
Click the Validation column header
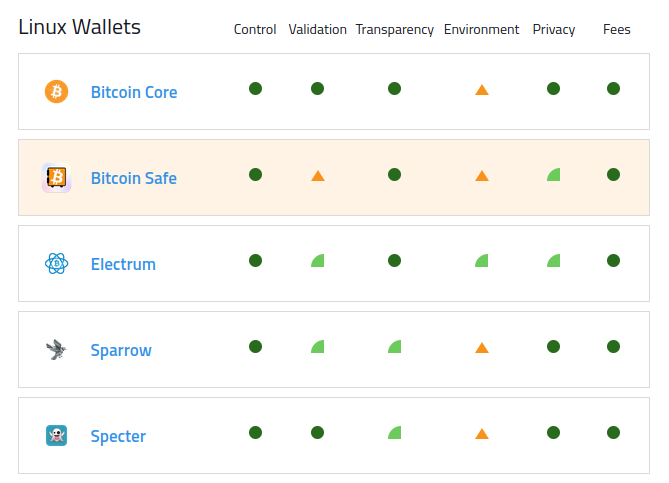317,29
